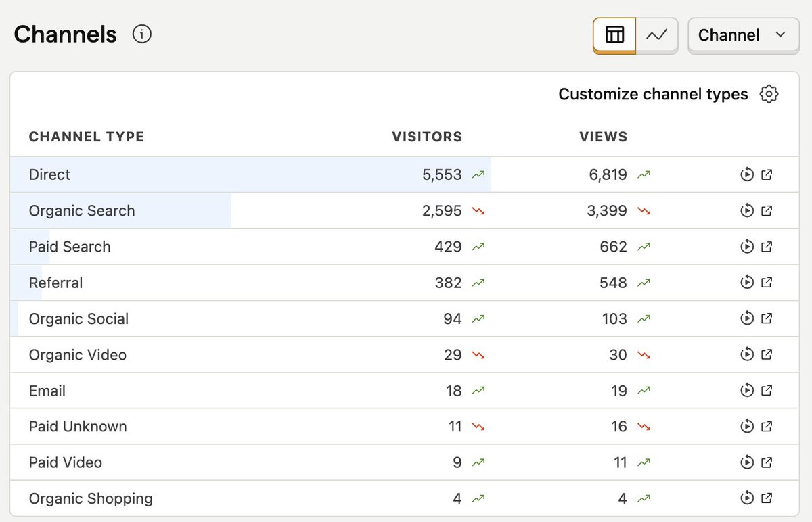812x522 pixels.
Task: Select the Paid Video channel name
Action: (66, 462)
